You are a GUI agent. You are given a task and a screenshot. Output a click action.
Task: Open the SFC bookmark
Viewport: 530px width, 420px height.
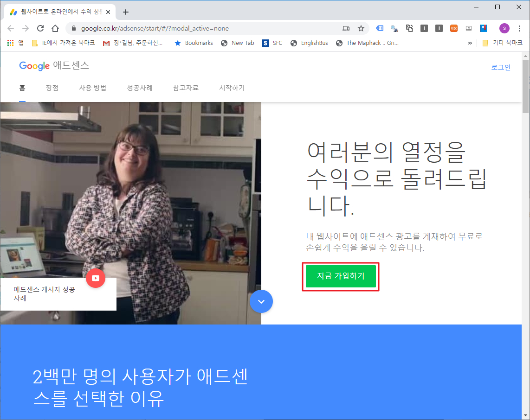click(272, 43)
